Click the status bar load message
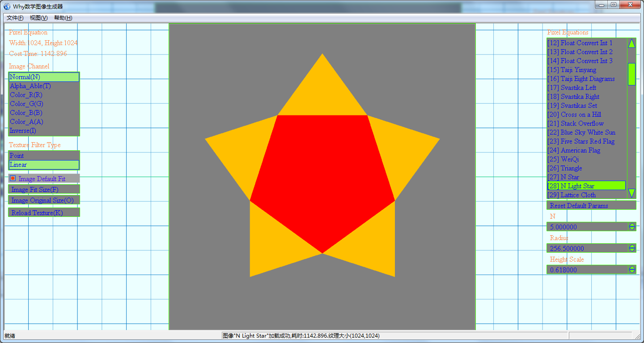The image size is (644, 343). [x=301, y=335]
